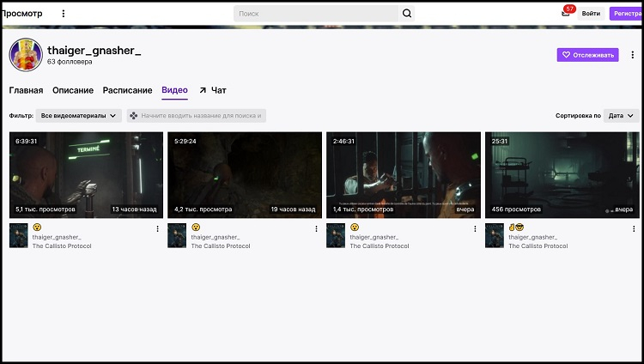Expand the Все видеоматериалы filter dropdown
The width and height of the screenshot is (644, 364).
tap(79, 115)
